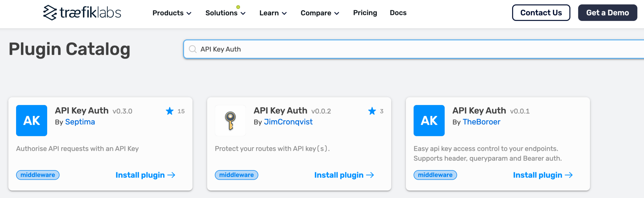This screenshot has height=198, width=644.
Task: Install Septima's API Key Auth plugin
Action: coord(145,175)
